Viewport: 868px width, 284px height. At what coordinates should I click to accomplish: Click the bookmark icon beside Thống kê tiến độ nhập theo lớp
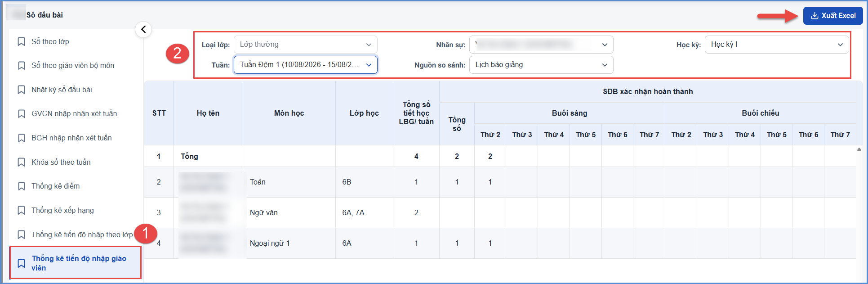(x=21, y=235)
